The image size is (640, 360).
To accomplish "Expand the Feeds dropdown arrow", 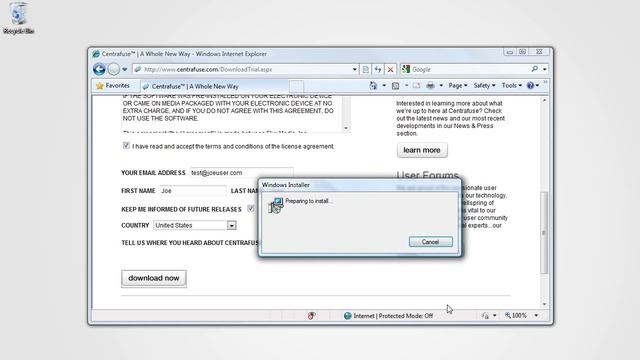I will 406,86.
